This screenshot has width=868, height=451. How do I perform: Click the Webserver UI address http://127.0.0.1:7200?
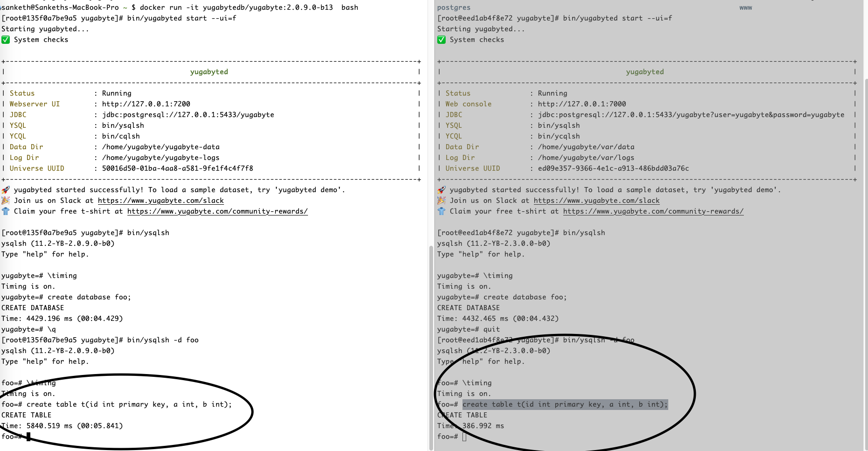pyautogui.click(x=146, y=104)
